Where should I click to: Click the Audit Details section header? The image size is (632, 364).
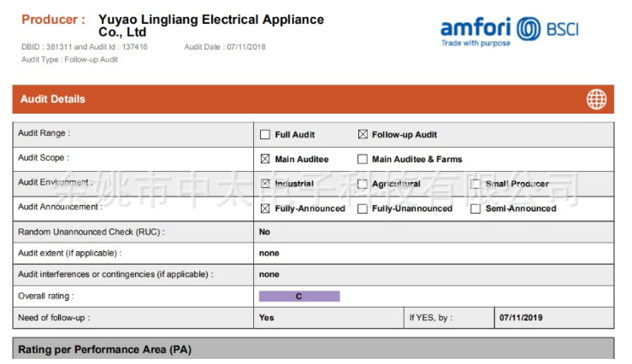click(x=54, y=99)
